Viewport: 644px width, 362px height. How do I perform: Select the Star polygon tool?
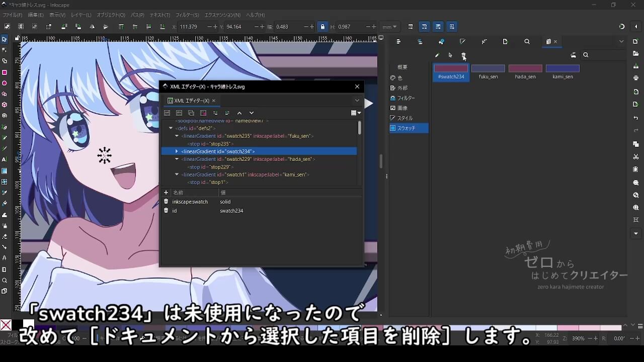click(x=5, y=94)
